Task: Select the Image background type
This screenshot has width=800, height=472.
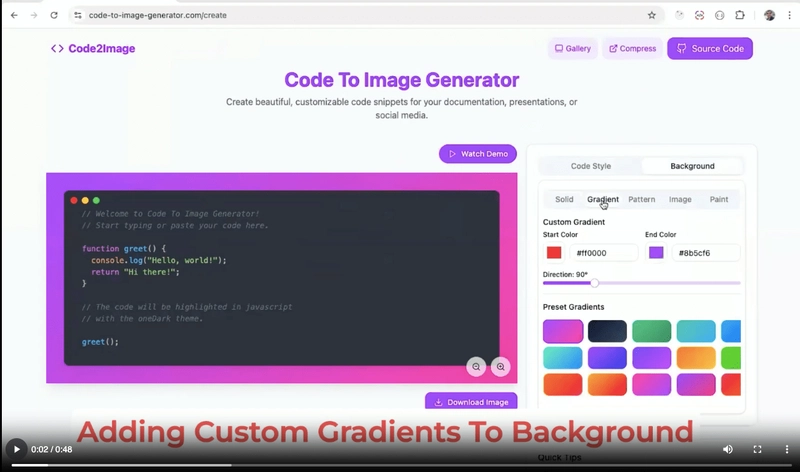Action: pyautogui.click(x=680, y=200)
